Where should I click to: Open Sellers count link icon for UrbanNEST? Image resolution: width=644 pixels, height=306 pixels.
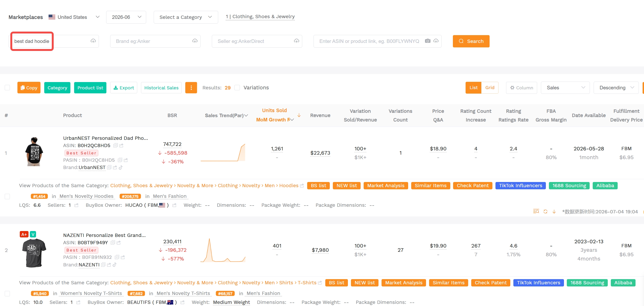pos(76,205)
